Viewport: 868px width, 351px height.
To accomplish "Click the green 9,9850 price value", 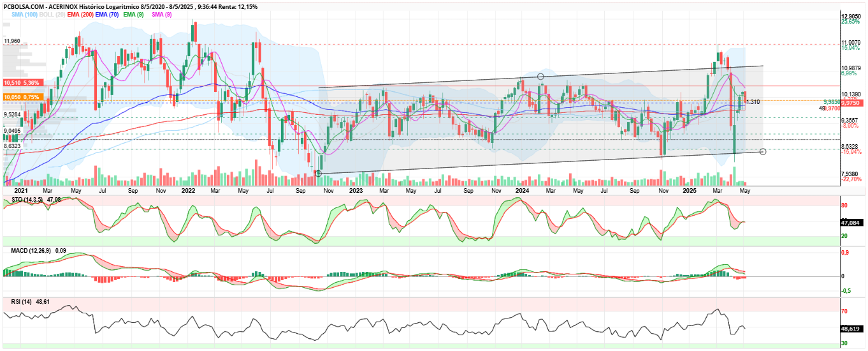I will pyautogui.click(x=831, y=102).
